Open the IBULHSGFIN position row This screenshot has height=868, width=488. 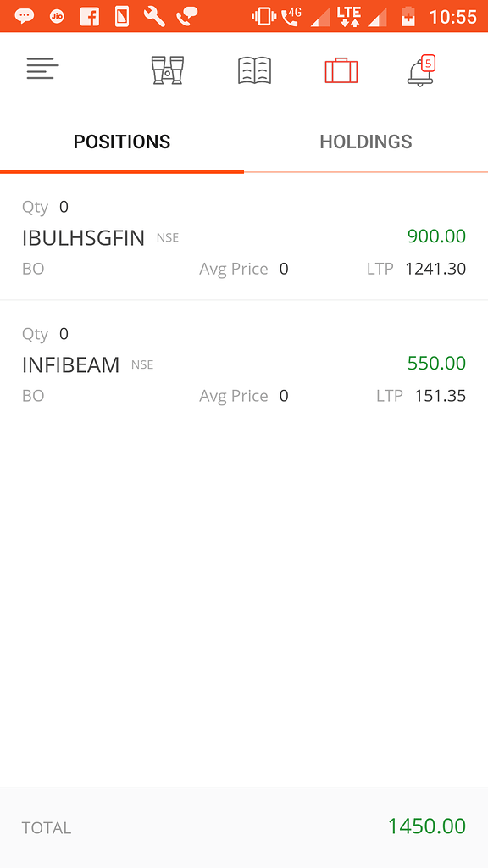[244, 237]
